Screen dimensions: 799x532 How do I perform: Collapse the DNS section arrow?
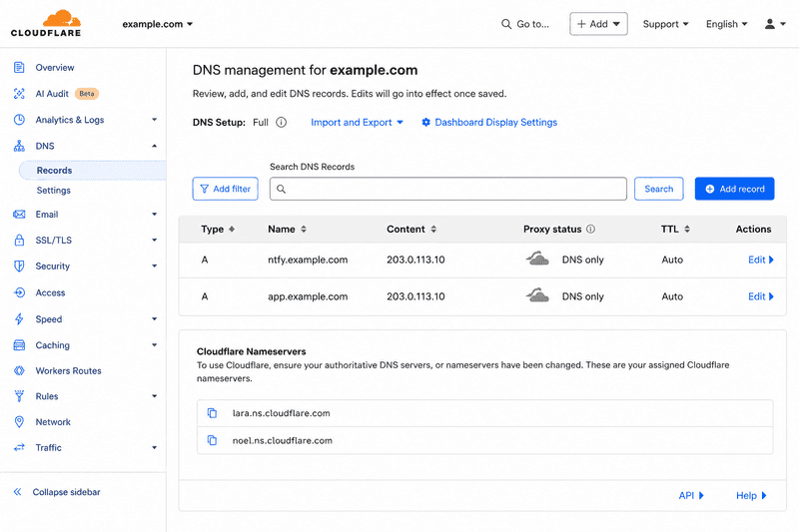pos(155,146)
